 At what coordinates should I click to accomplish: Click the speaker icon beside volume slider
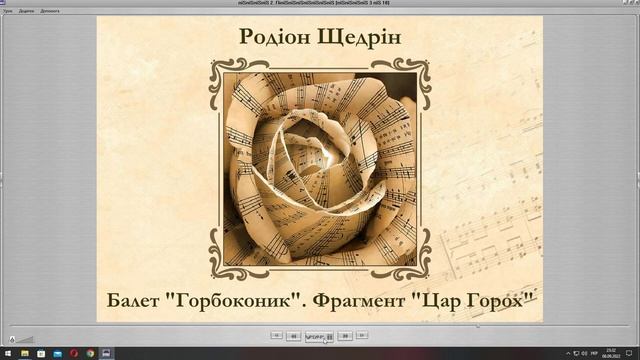12,340
